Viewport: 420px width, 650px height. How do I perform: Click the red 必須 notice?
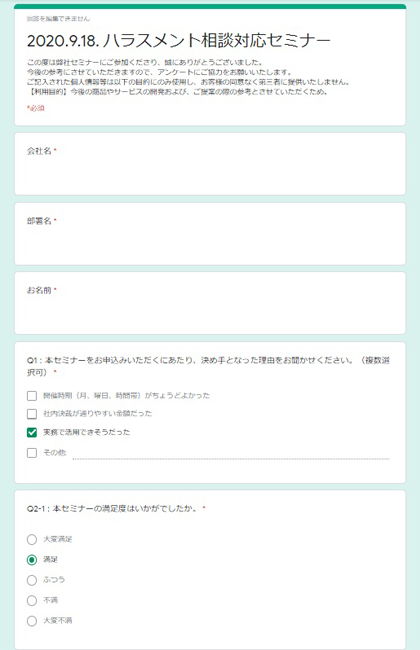click(x=36, y=108)
